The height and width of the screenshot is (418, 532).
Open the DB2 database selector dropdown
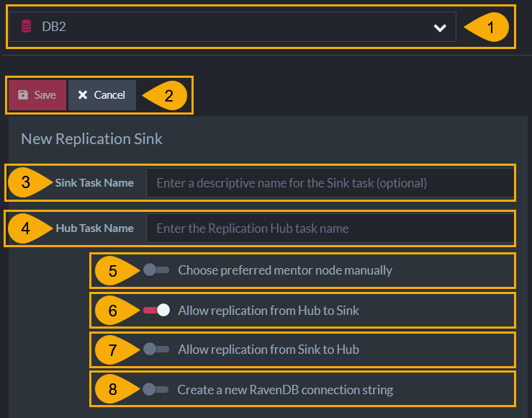click(x=232, y=27)
